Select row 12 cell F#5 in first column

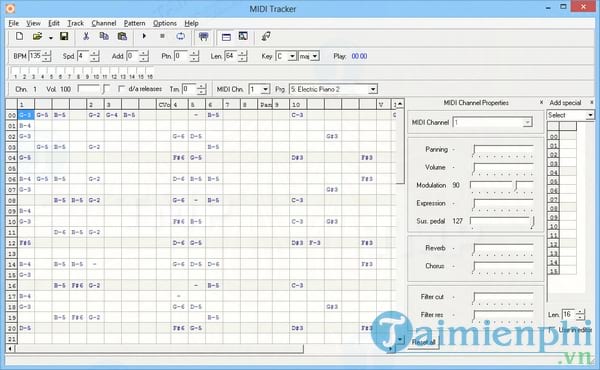pos(26,243)
